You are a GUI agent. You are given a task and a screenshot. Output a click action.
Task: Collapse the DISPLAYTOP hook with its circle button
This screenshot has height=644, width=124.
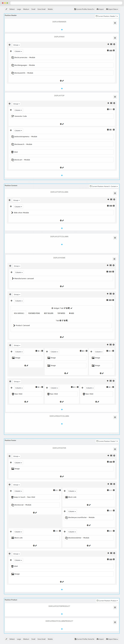click(x=115, y=97)
